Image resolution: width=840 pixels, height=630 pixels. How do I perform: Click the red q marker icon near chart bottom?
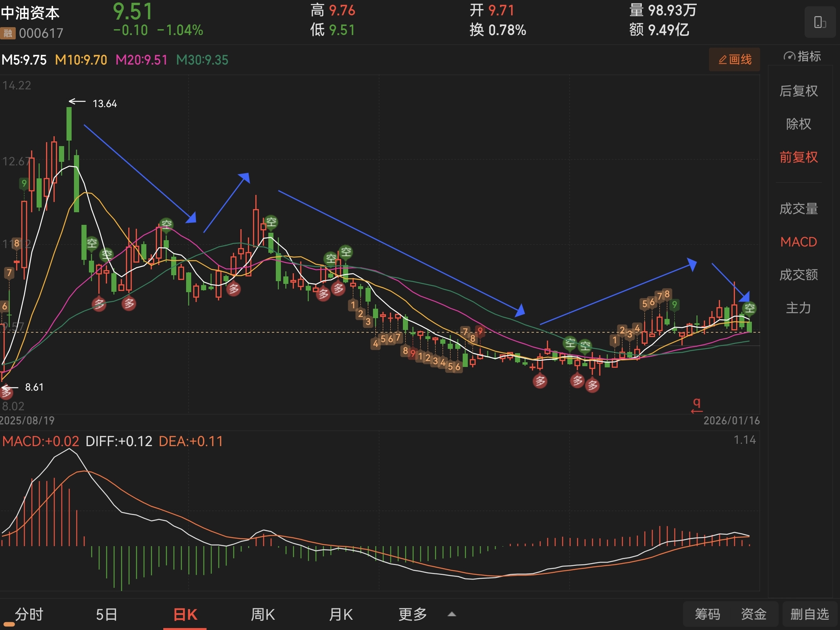point(696,405)
